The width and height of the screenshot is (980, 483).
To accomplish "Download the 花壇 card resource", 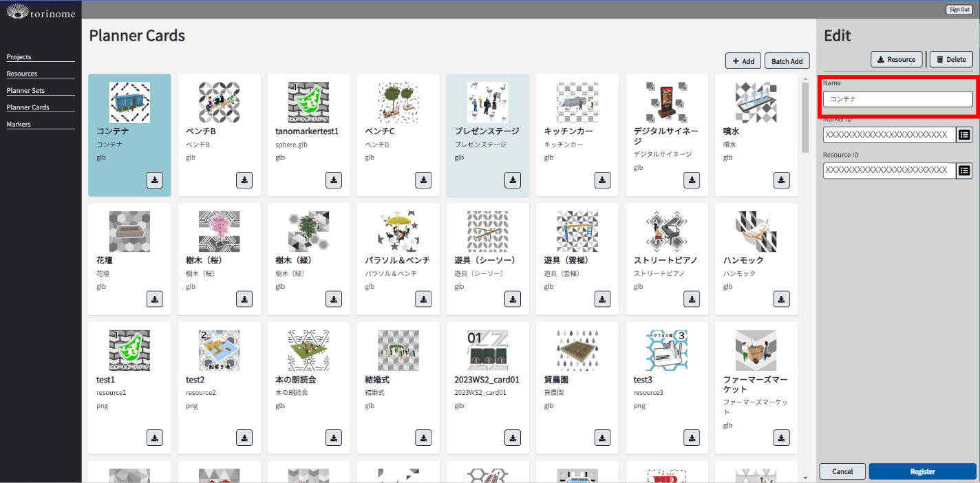I will click(155, 299).
